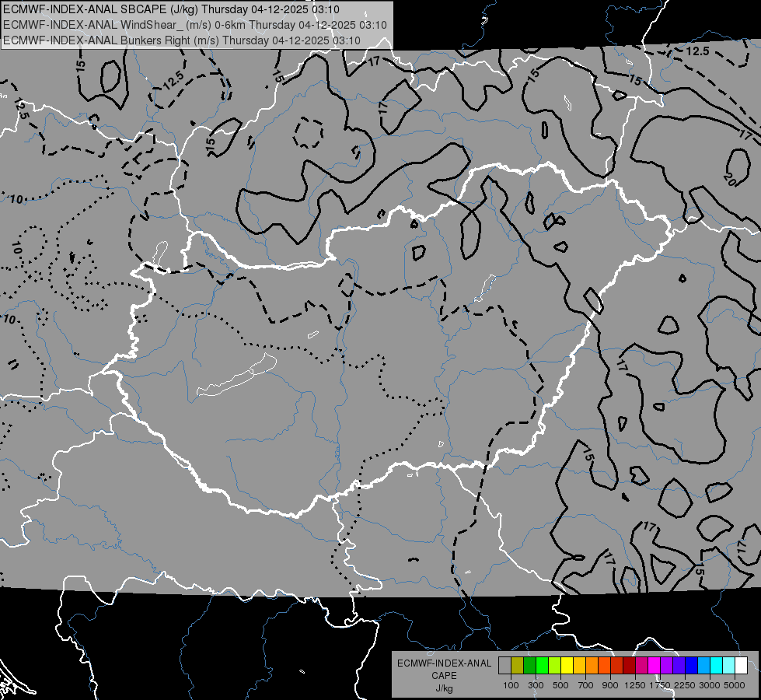
Task: Click the 300 legend scale value
Action: [x=536, y=685]
